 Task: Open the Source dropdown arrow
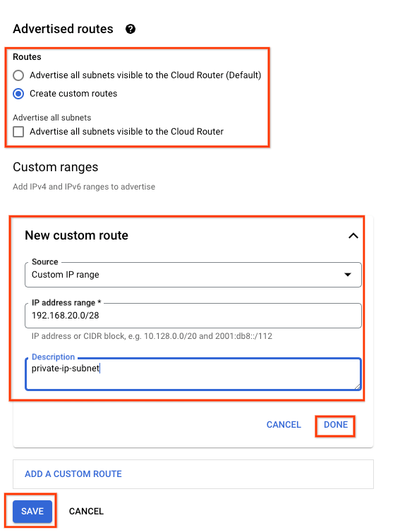(x=347, y=275)
